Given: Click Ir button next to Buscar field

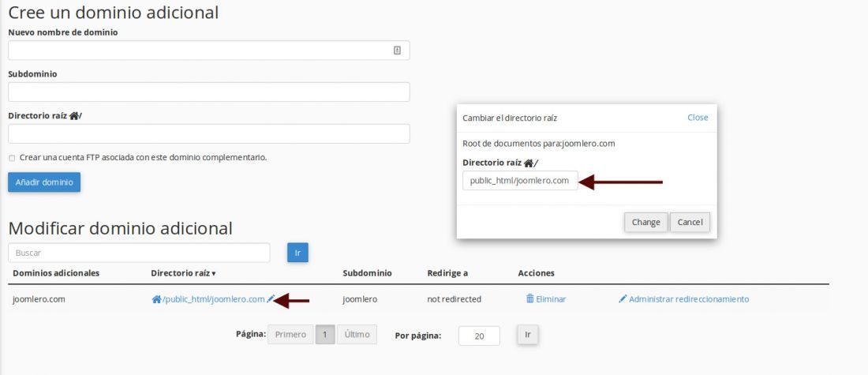Looking at the screenshot, I should [x=297, y=253].
